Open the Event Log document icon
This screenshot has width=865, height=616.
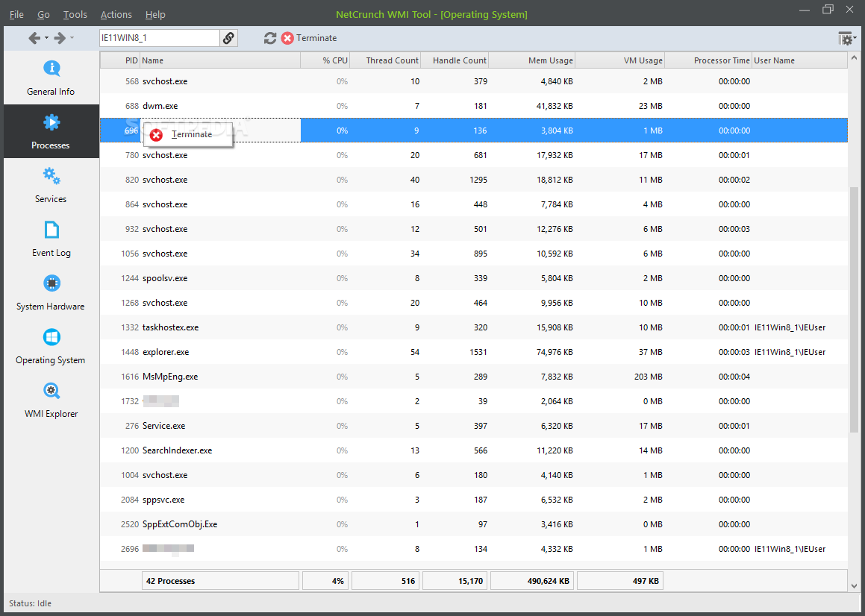tap(51, 230)
